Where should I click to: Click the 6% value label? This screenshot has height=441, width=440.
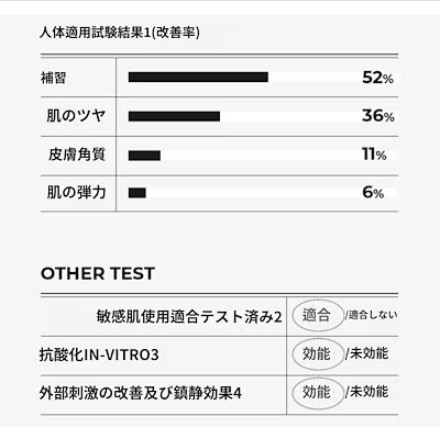point(373,192)
